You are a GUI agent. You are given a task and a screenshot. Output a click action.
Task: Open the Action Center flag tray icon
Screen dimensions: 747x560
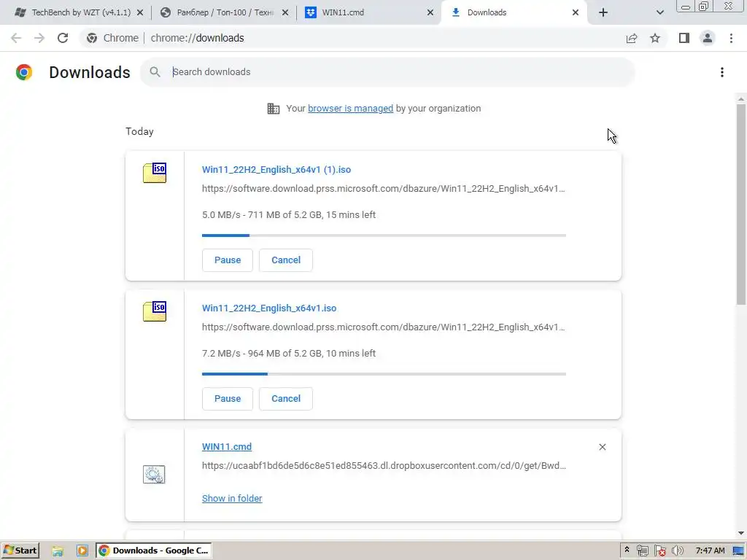[x=659, y=551]
